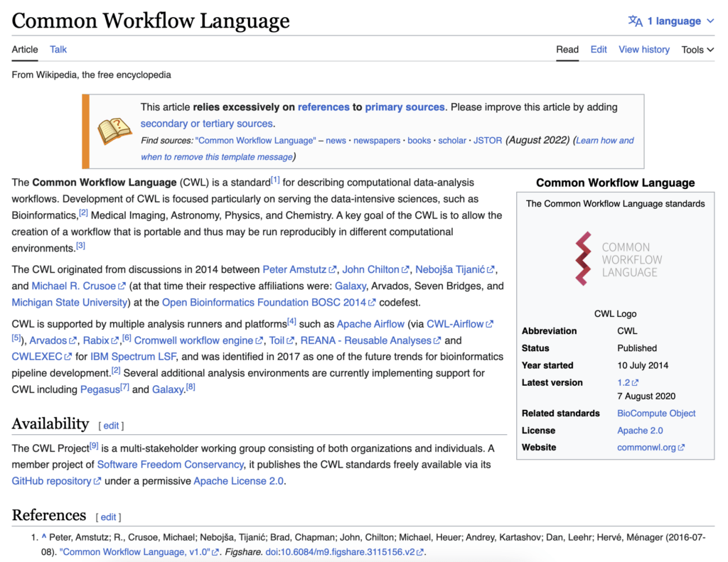728x562 pixels.
Task: Click the 'books' source link
Action: (x=419, y=141)
